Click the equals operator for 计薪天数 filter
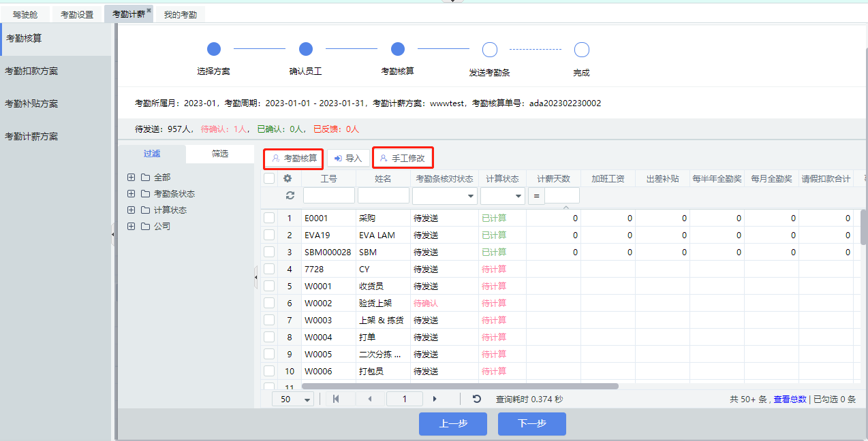The image size is (868, 441). click(x=536, y=196)
